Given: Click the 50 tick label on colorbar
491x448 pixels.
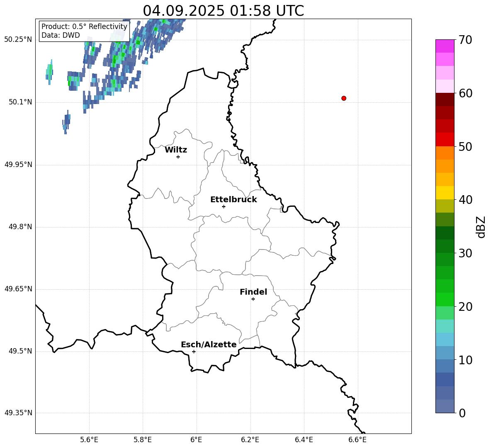Looking at the screenshot, I should [465, 147].
